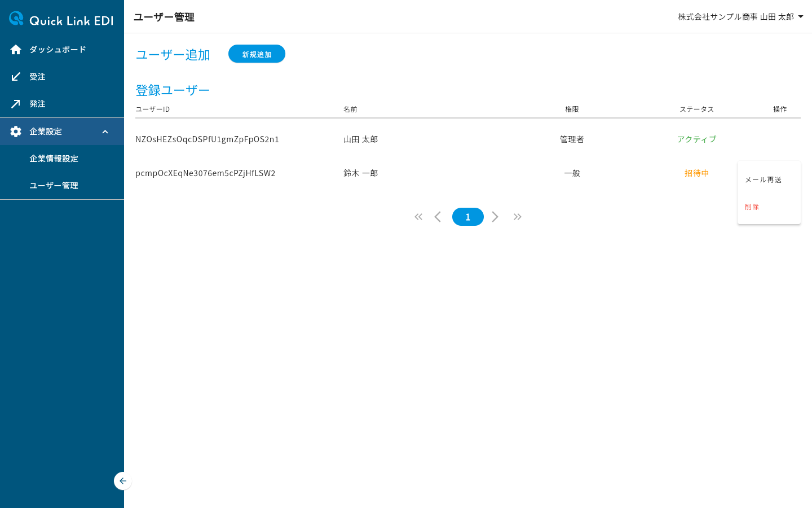Image resolution: width=812 pixels, height=508 pixels.
Task: Click the Quick Link EDI logo icon
Action: 16,19
